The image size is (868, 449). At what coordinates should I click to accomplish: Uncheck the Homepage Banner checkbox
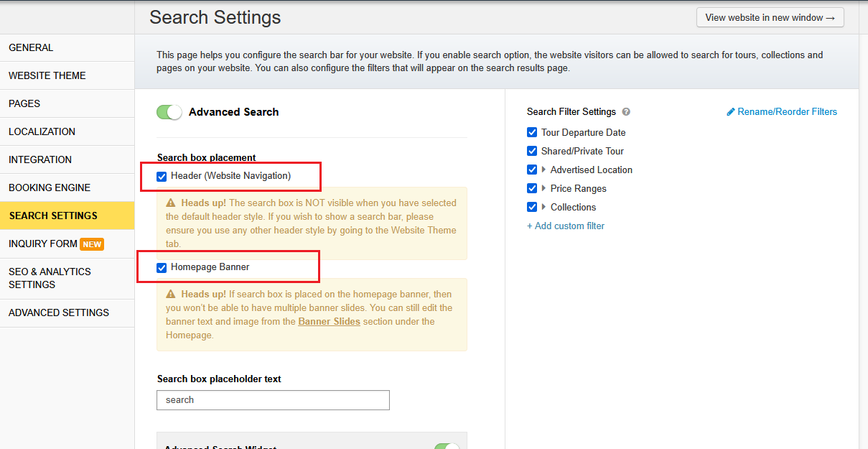[162, 267]
